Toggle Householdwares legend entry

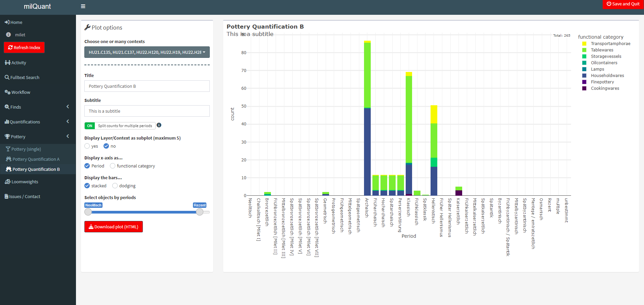(607, 76)
